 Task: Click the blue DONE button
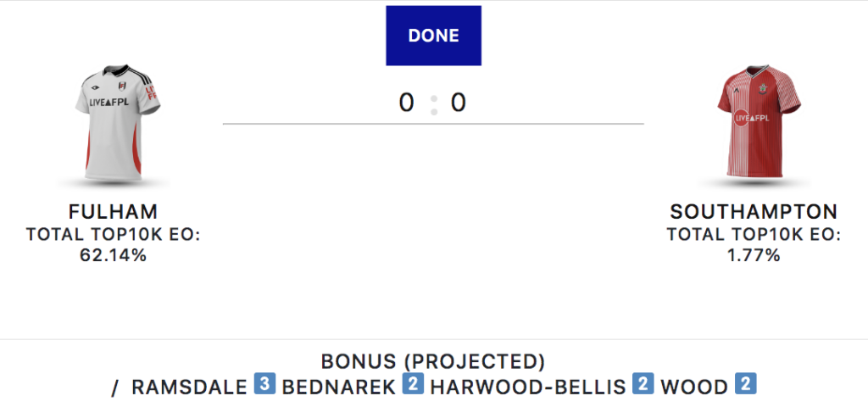pos(433,36)
